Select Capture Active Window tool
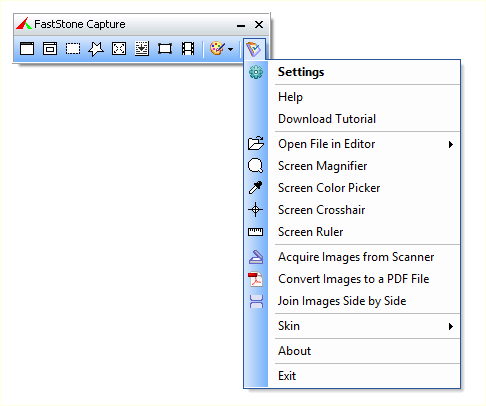This screenshot has height=406, width=486. (27, 49)
